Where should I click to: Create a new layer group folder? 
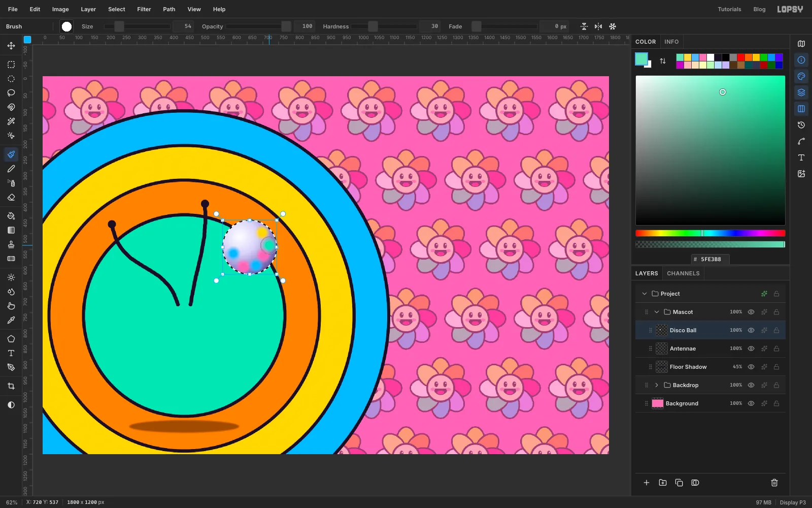tap(663, 483)
